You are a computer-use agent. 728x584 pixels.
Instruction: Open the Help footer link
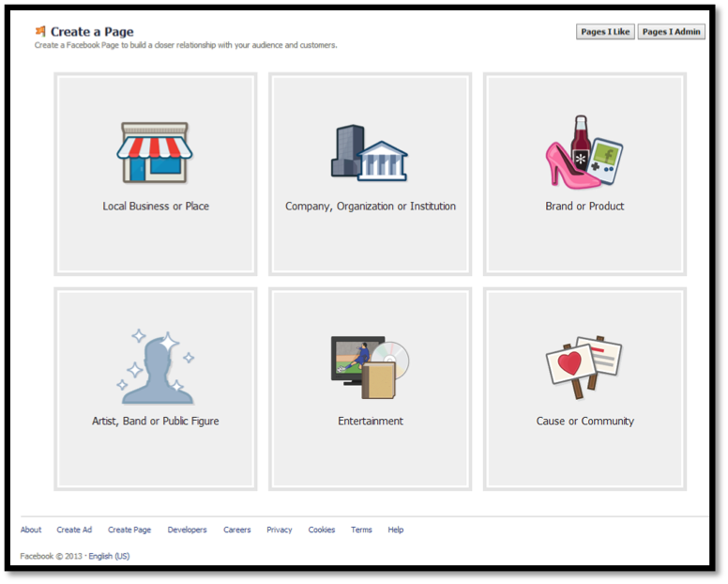(x=396, y=530)
